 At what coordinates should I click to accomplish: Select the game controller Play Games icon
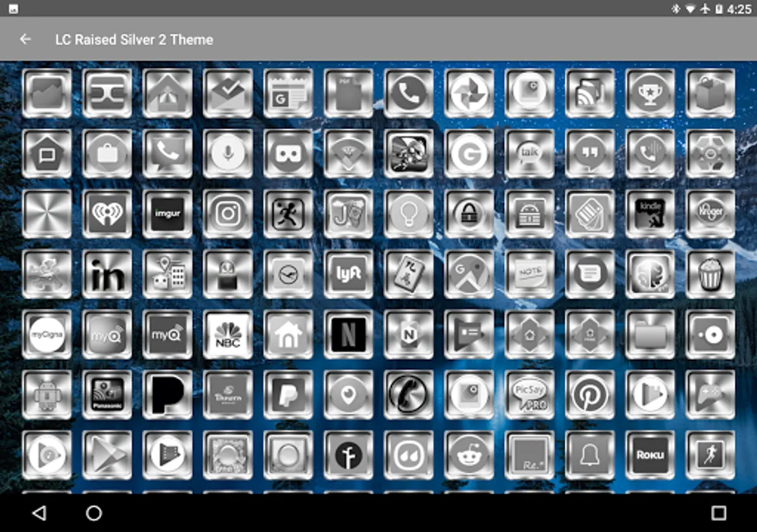(x=710, y=394)
